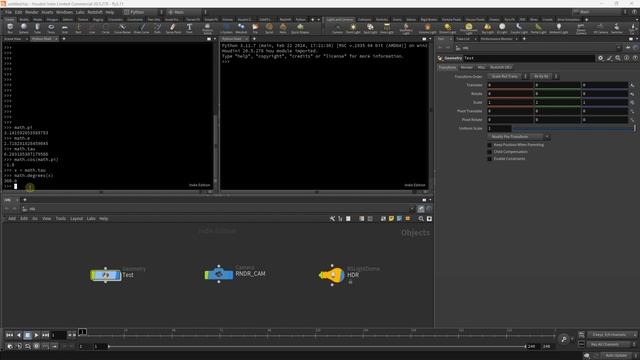Select the Tube shelf tool
The width and height of the screenshot is (640, 360).
click(37, 28)
